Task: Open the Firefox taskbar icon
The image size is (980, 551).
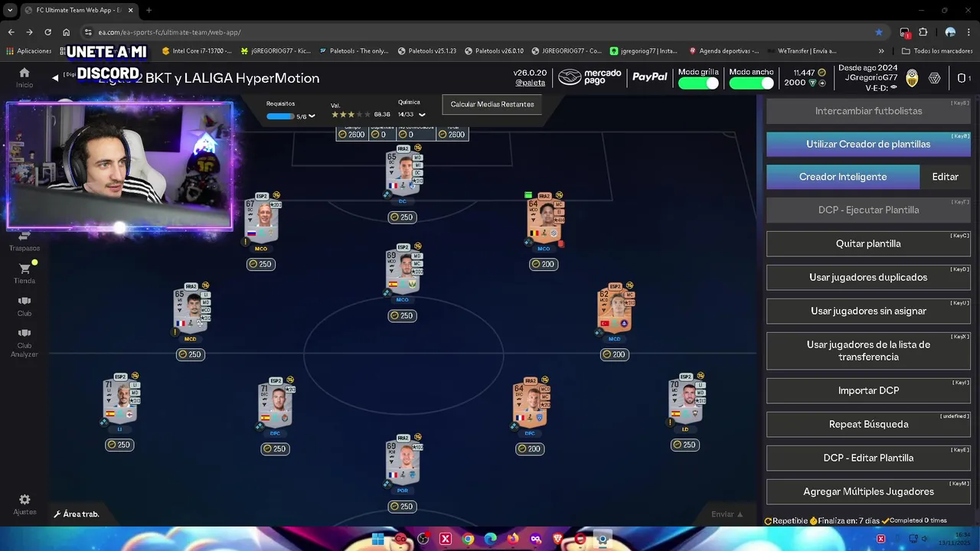Action: [x=513, y=539]
